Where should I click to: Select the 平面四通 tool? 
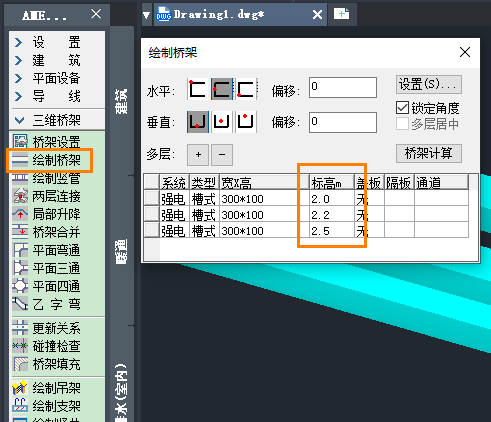click(x=47, y=286)
